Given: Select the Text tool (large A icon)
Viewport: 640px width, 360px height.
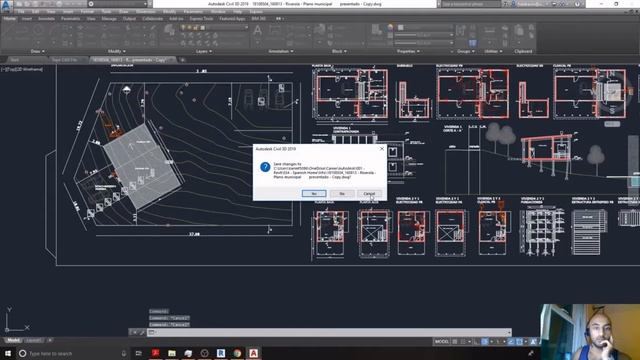Looking at the screenshot, I should 258,31.
